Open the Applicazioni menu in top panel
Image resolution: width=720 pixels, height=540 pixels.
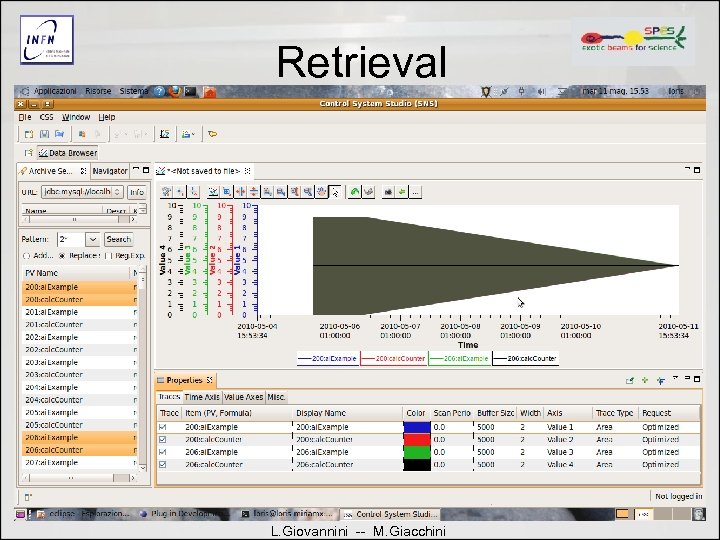click(55, 91)
